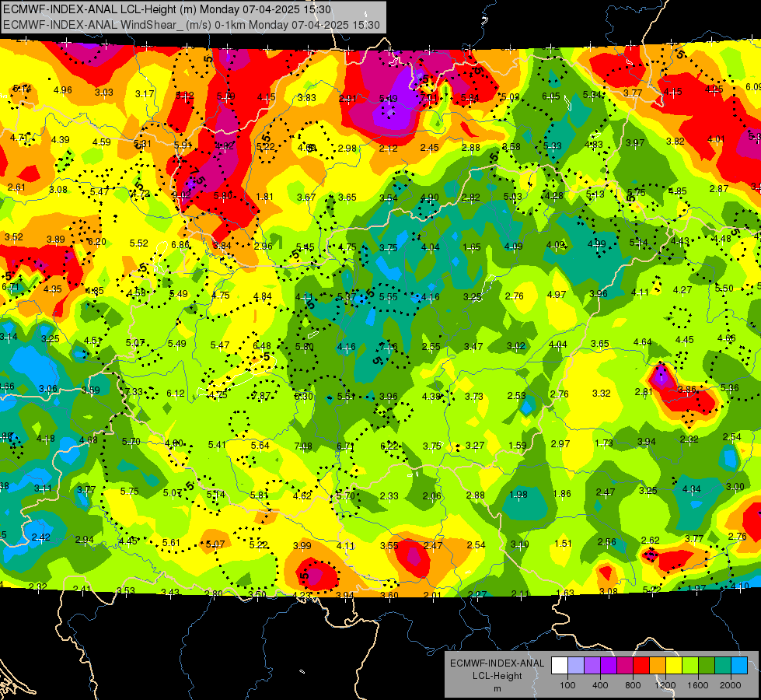Click the wind shear value 2.61
The image size is (761, 700).
16,187
